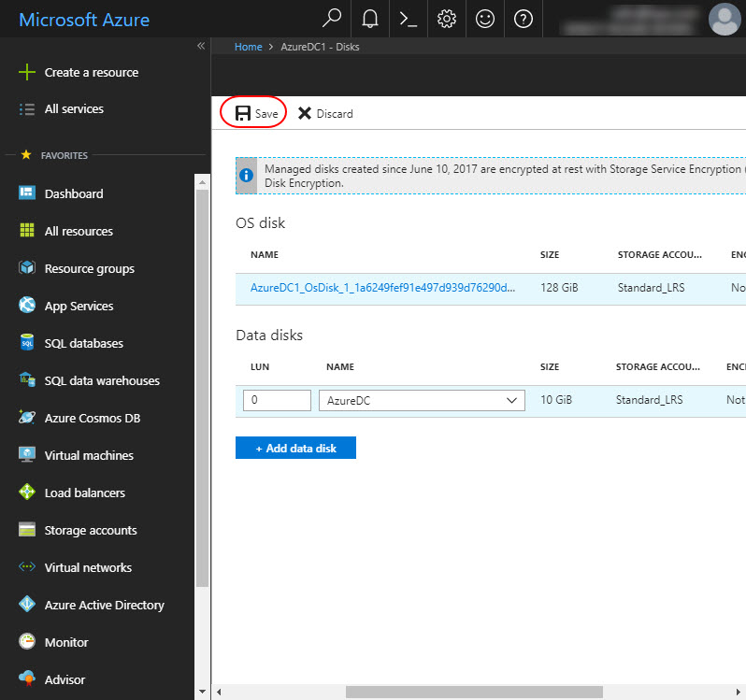Open Virtual machines list
Image resolution: width=746 pixels, height=700 pixels.
pyautogui.click(x=89, y=455)
